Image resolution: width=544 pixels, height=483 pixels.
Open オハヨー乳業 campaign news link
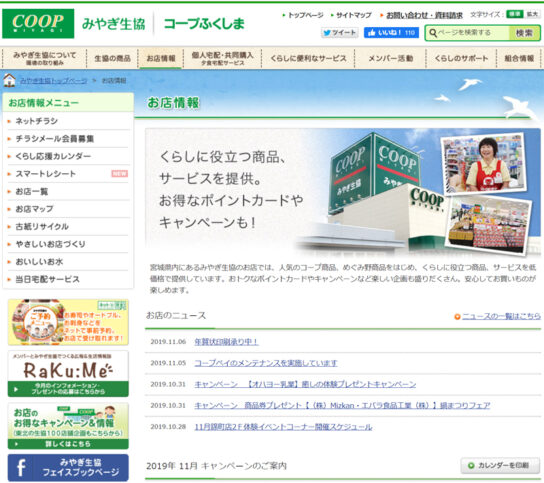[305, 384]
